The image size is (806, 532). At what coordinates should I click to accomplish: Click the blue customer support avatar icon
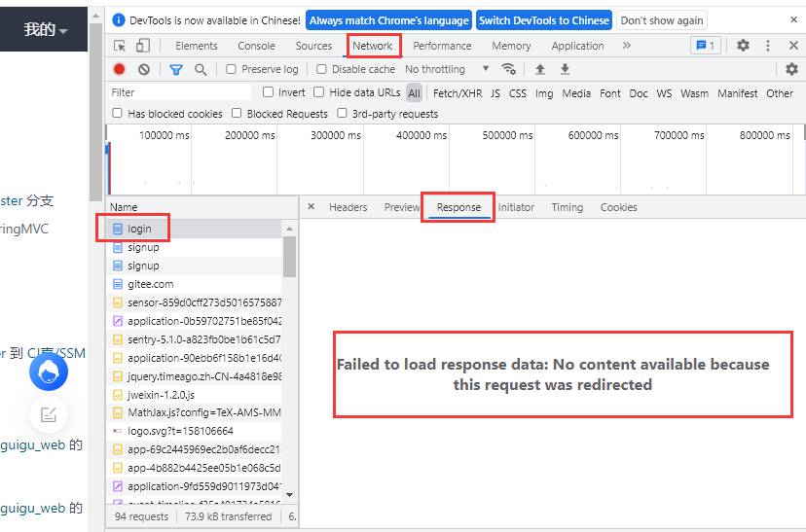pyautogui.click(x=49, y=372)
